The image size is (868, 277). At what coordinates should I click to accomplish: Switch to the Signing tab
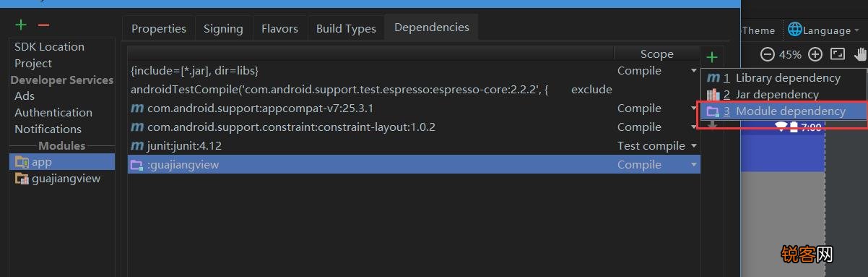(223, 29)
